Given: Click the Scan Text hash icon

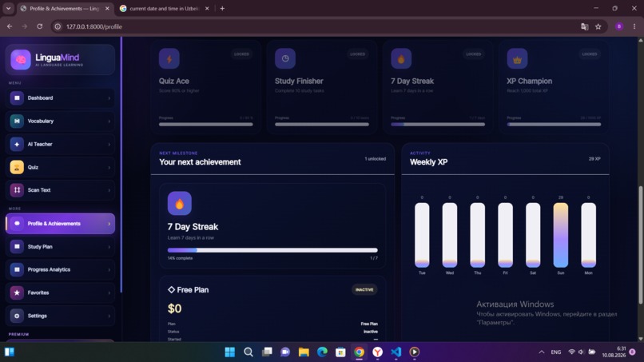Looking at the screenshot, I should pos(17,190).
